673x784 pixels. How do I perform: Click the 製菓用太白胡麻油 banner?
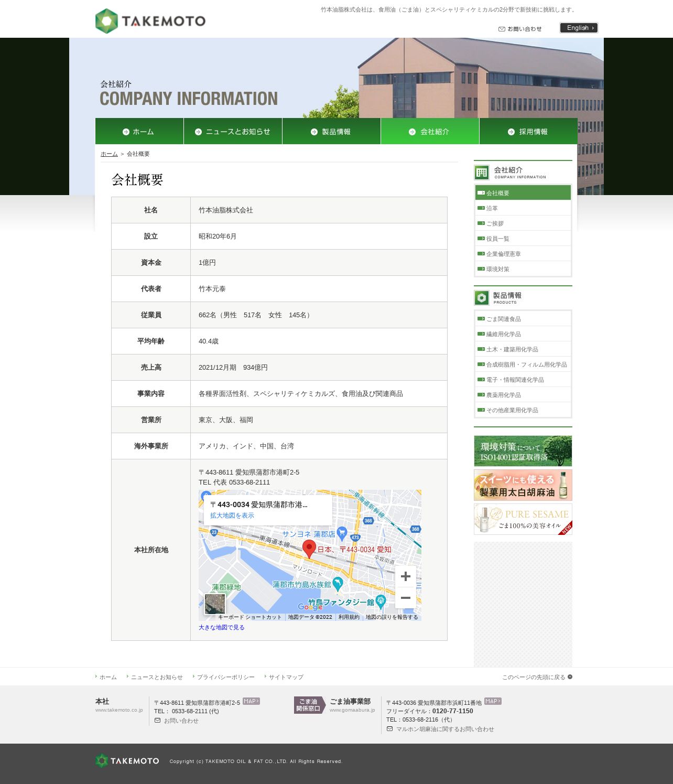[523, 485]
